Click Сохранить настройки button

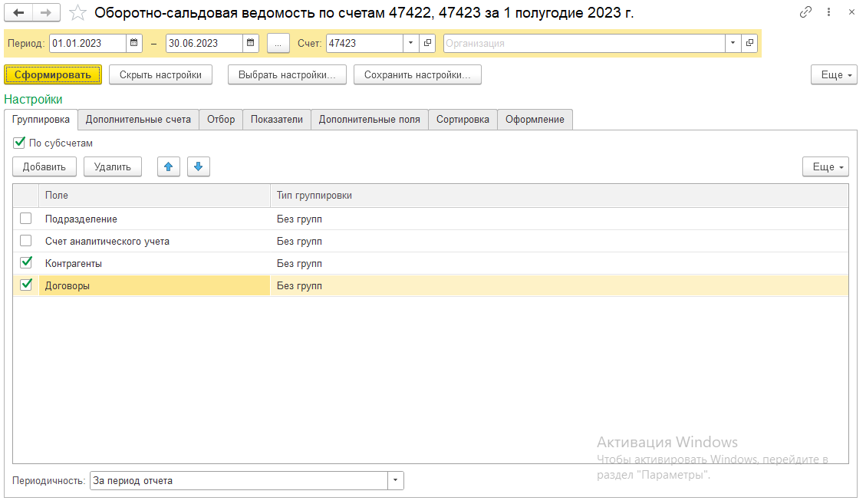tap(417, 74)
